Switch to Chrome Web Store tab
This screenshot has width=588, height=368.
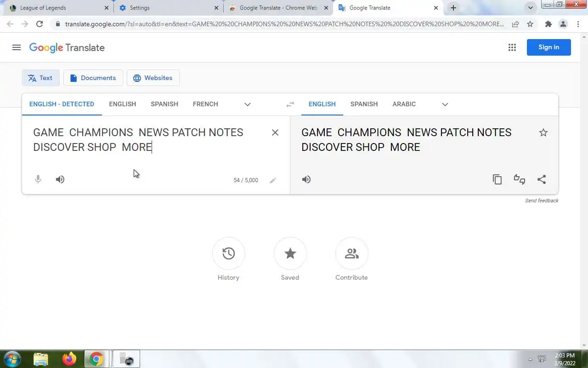278,8
